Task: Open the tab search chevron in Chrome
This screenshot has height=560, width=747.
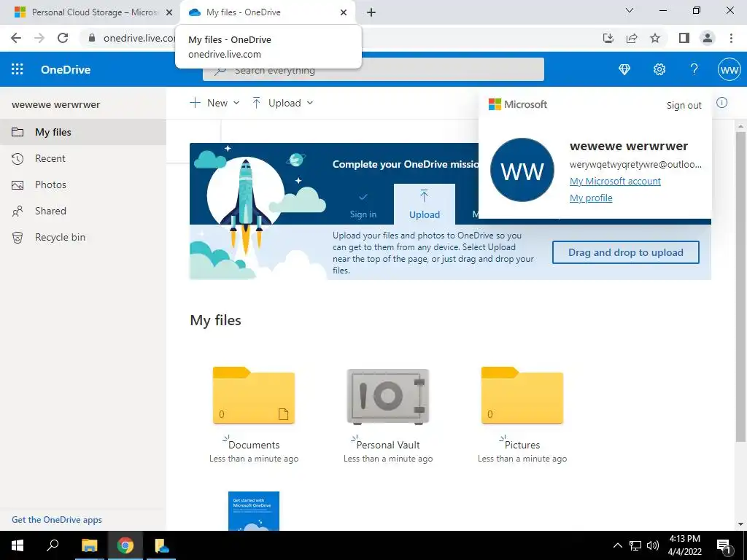Action: [x=630, y=10]
